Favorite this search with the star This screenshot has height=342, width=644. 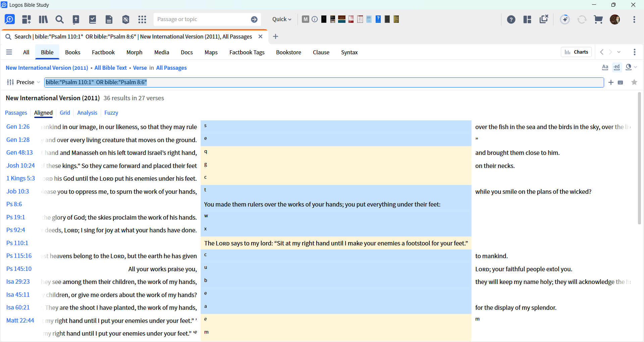click(x=634, y=82)
